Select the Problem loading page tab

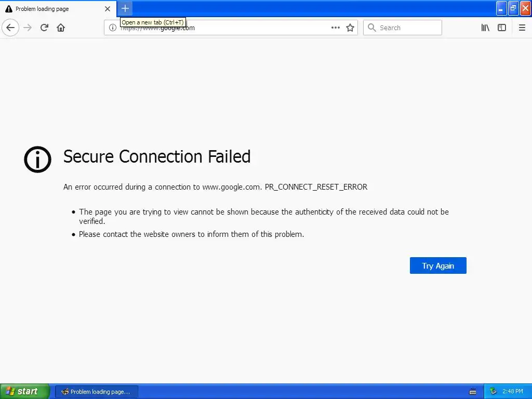click(52, 9)
